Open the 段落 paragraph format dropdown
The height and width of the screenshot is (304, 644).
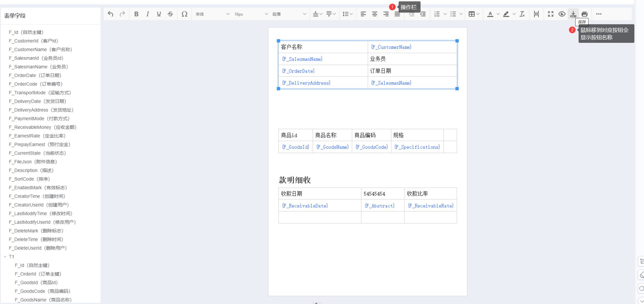click(289, 14)
